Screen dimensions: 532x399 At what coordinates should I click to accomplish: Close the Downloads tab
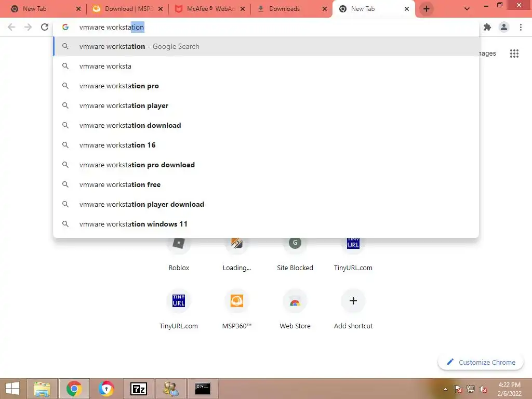point(325,9)
